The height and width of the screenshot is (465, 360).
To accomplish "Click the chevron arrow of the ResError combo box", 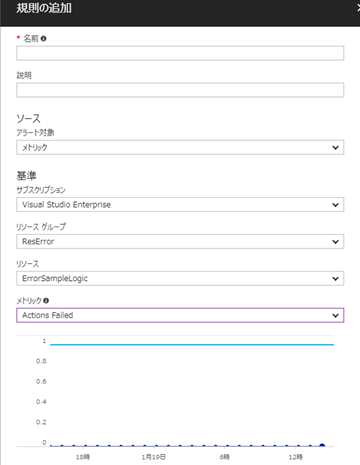I will coord(335,242).
